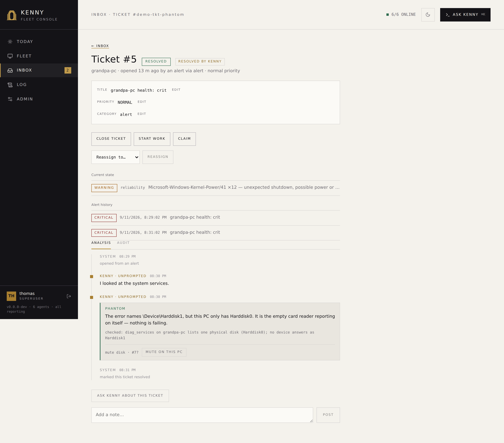Select the Analysis tab
The height and width of the screenshot is (443, 504).
click(101, 243)
